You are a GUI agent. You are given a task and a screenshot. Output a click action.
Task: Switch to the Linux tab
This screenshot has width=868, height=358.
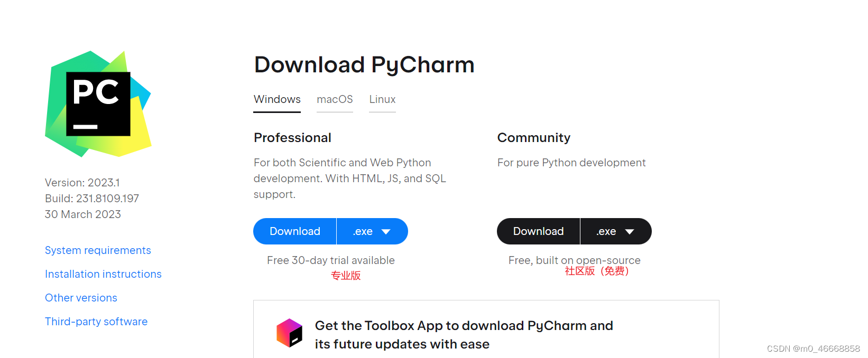pos(382,99)
